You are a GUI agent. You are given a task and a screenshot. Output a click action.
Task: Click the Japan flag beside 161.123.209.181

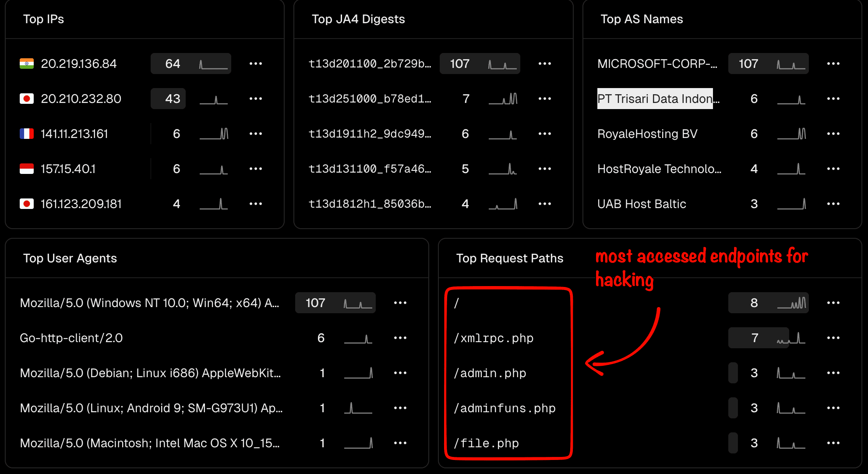[27, 203]
